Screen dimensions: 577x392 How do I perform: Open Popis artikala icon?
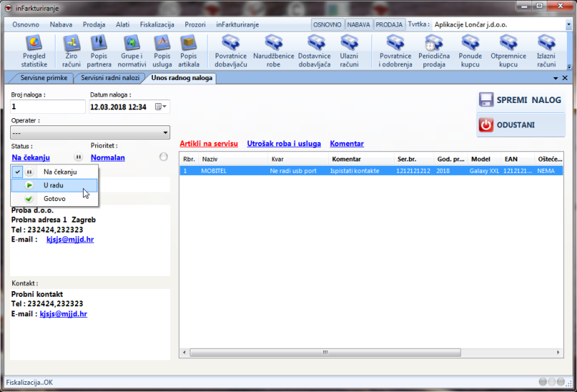(188, 50)
